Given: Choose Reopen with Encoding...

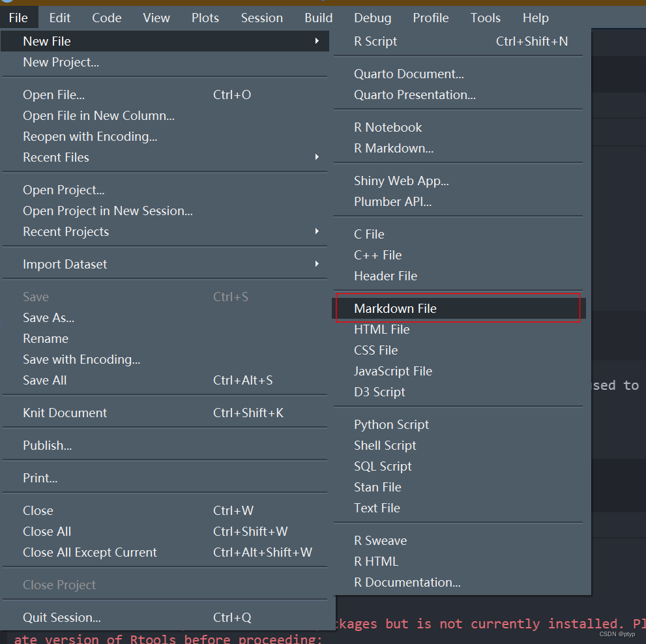Looking at the screenshot, I should pyautogui.click(x=165, y=136).
